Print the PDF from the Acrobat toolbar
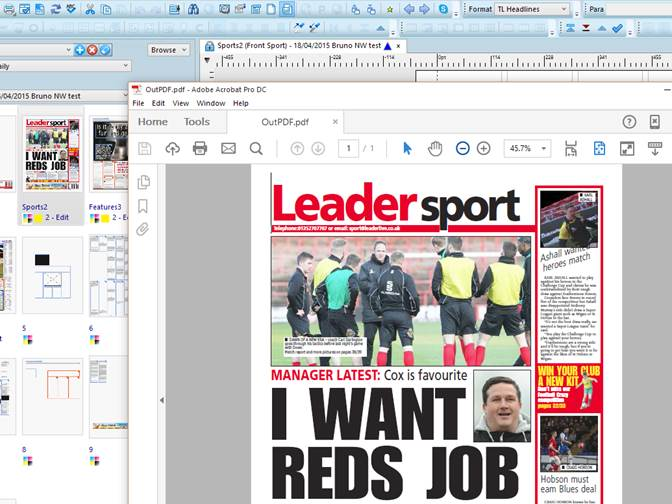This screenshot has width=672, height=504. [200, 149]
